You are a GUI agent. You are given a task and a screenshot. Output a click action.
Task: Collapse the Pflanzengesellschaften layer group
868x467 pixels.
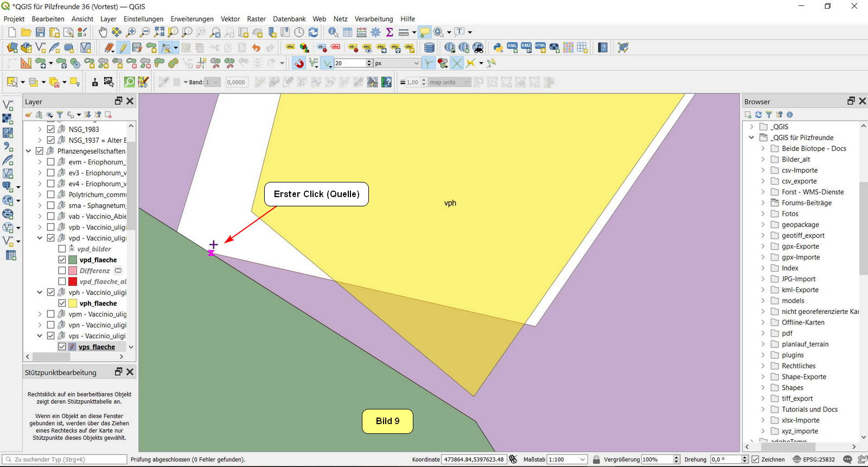pyautogui.click(x=29, y=151)
